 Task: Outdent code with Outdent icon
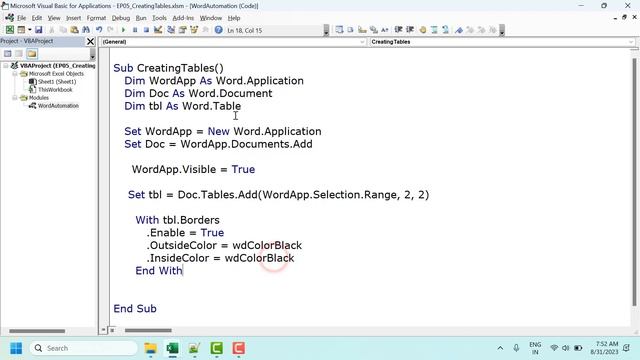[410, 30]
